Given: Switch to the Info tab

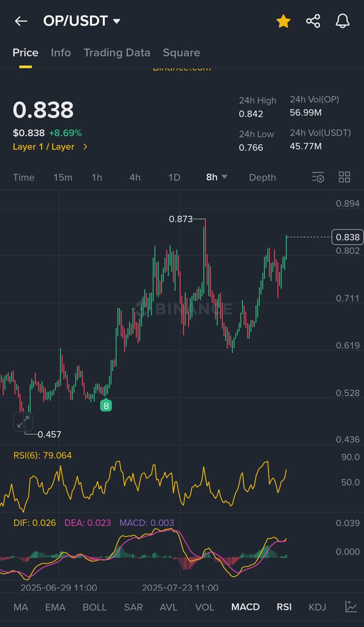Looking at the screenshot, I should pyautogui.click(x=61, y=53).
